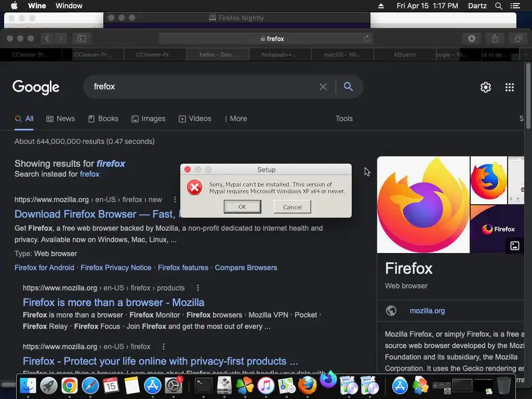Switch to Images results tab
Screen dimensions: 532x399
148,119
